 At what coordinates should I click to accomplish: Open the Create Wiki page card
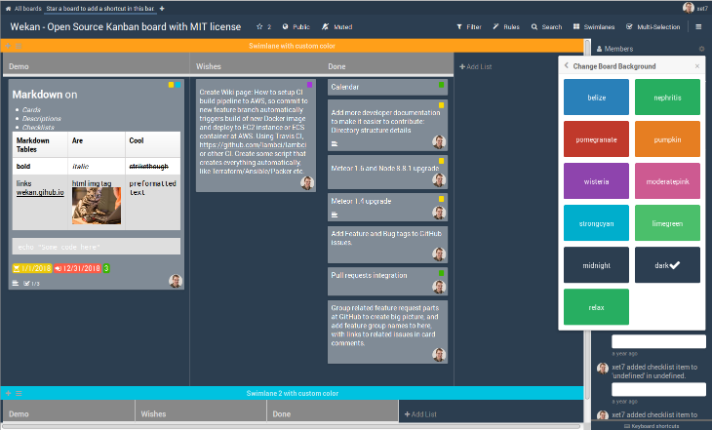pyautogui.click(x=256, y=135)
